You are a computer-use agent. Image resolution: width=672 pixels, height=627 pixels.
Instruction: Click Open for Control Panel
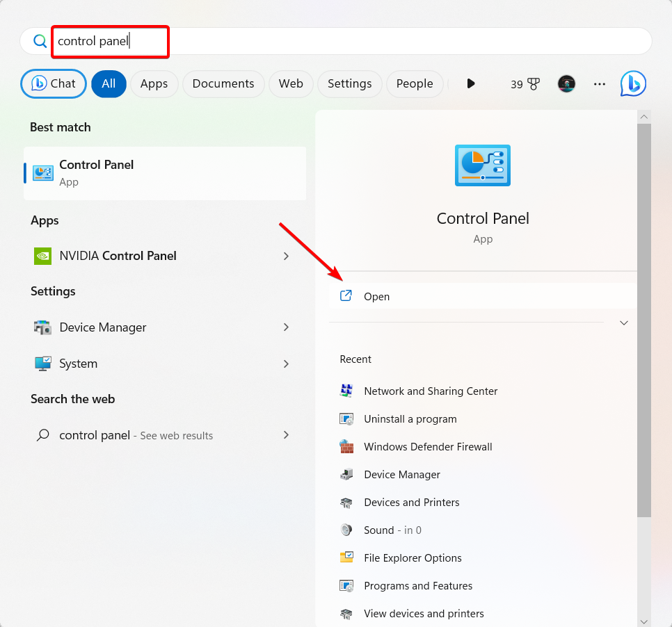pyautogui.click(x=483, y=296)
